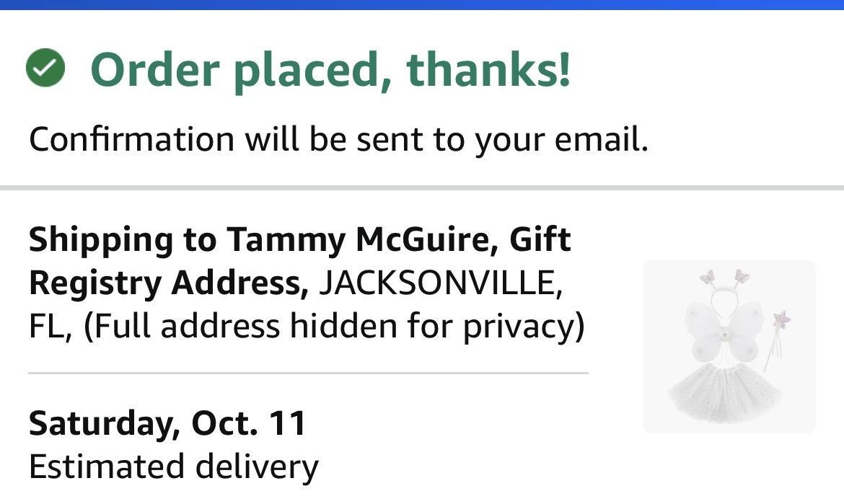This screenshot has width=844, height=504.
Task: Click the "Saturday, Oct. 11" delivery date
Action: (x=167, y=423)
